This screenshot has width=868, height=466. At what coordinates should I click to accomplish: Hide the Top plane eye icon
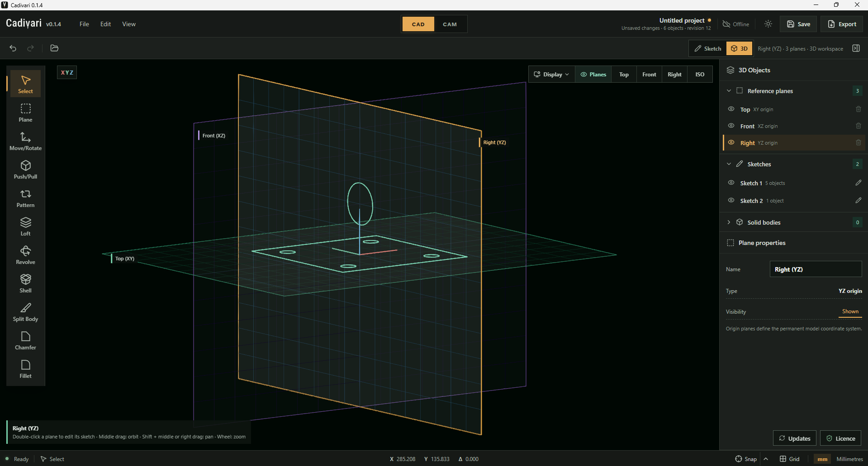click(731, 109)
